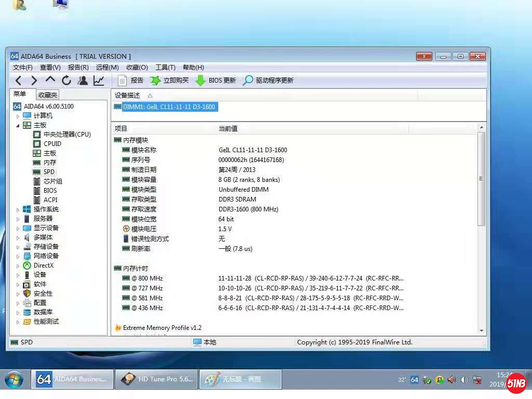Open HD Tune Pro from taskbar
The width and height of the screenshot is (532, 399).
click(157, 379)
